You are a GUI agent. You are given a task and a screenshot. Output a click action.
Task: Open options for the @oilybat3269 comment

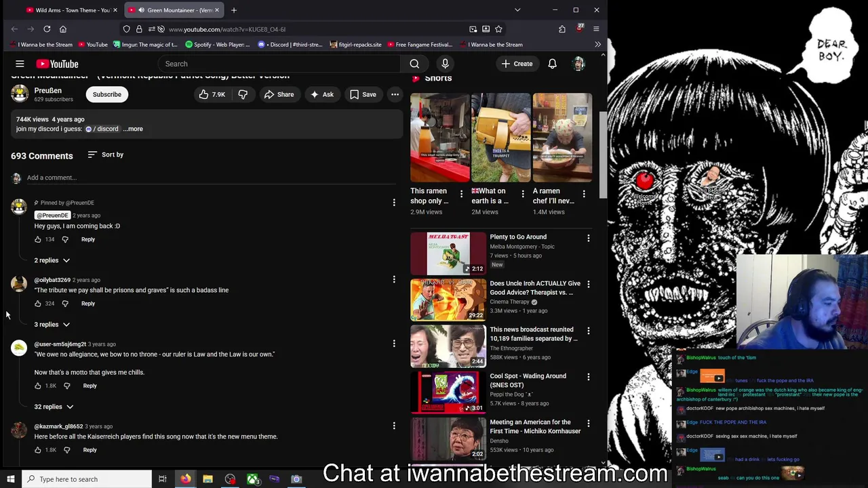point(394,279)
